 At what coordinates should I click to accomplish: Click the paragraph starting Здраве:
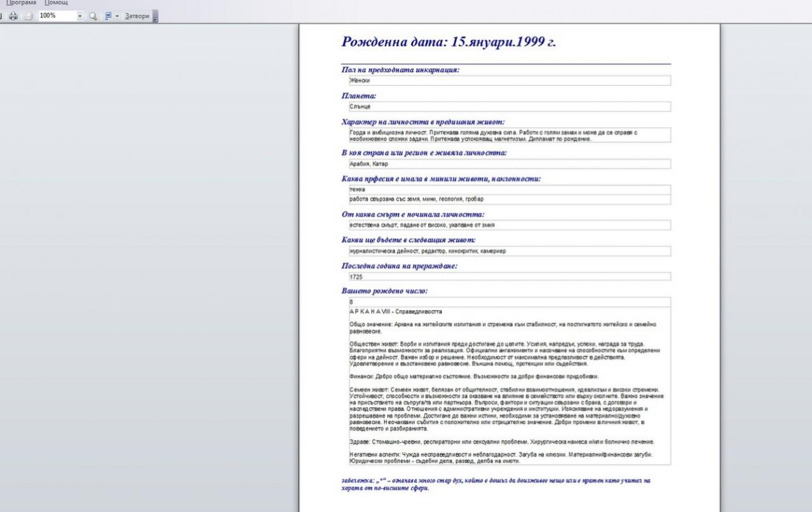coord(502,441)
